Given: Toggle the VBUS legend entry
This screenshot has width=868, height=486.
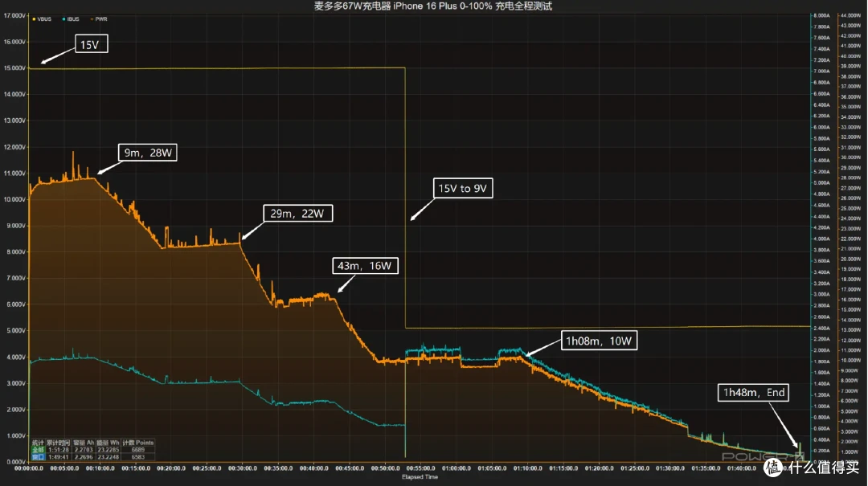Looking at the screenshot, I should pyautogui.click(x=42, y=18).
